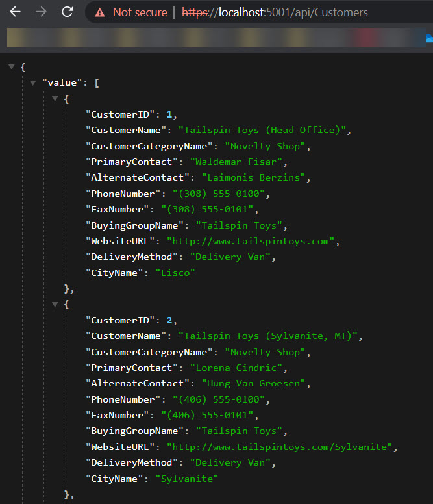
Task: Open the Not secure site info label
Action: [x=140, y=12]
